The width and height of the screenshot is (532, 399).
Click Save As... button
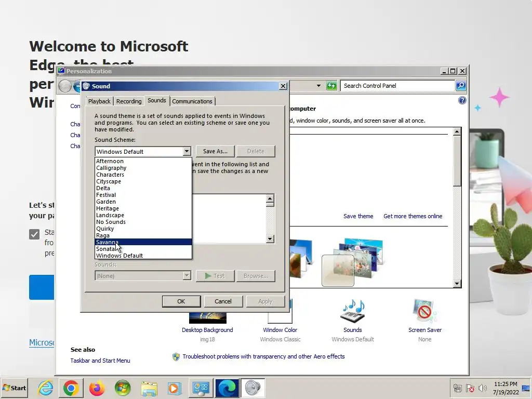click(x=216, y=151)
